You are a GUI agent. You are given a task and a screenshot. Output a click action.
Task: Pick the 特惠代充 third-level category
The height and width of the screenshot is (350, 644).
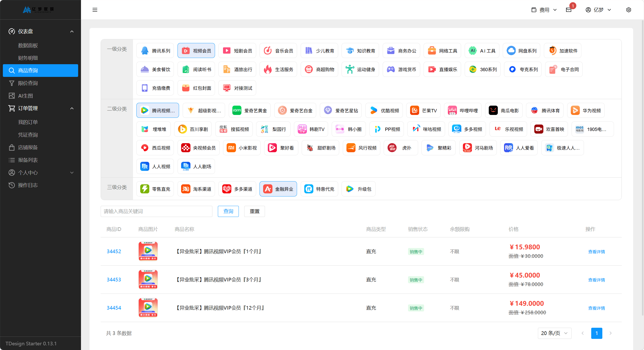tap(319, 189)
